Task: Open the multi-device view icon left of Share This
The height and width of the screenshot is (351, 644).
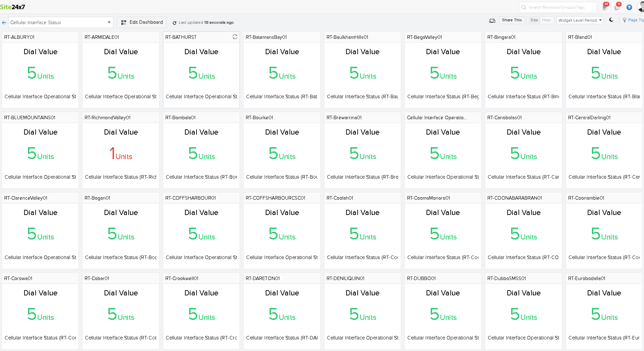Action: click(x=492, y=21)
